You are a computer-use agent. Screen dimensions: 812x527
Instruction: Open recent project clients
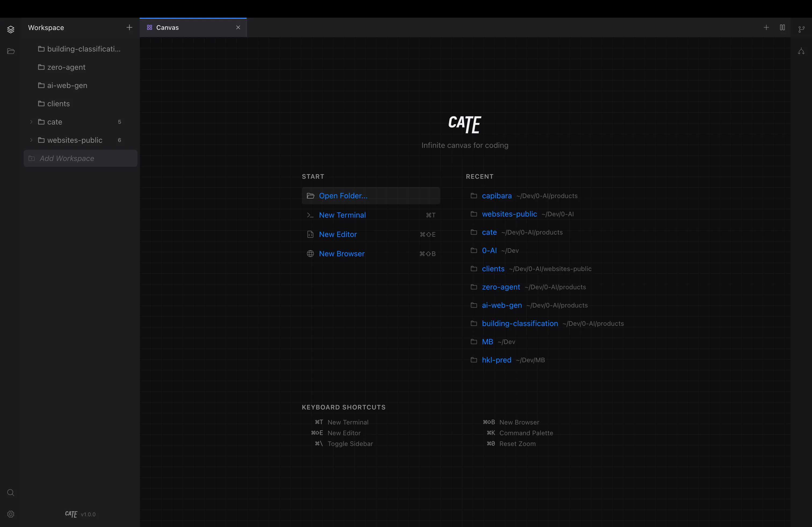click(x=493, y=269)
